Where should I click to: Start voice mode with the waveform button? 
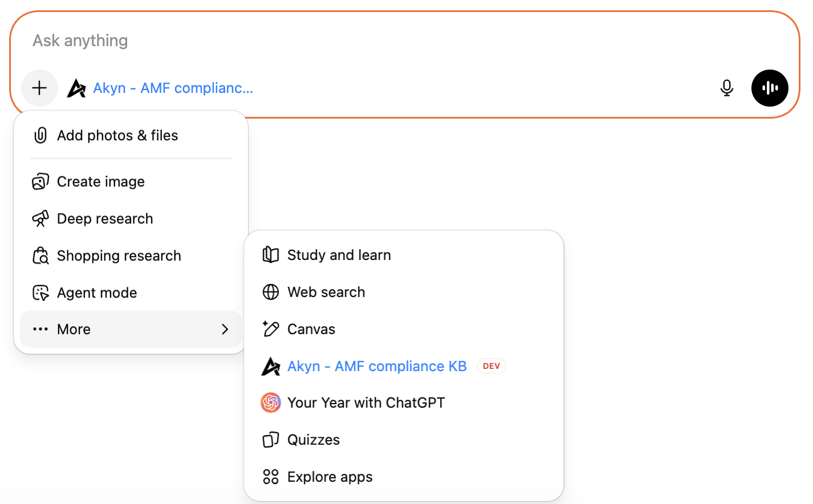pos(770,88)
